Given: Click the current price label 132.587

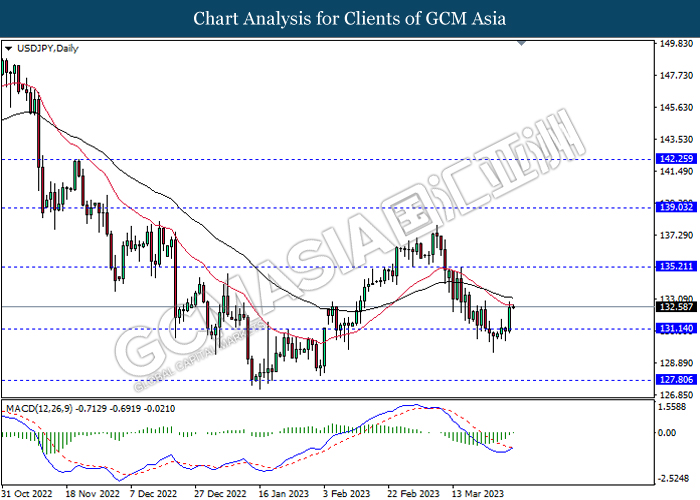Looking at the screenshot, I should coord(676,307).
